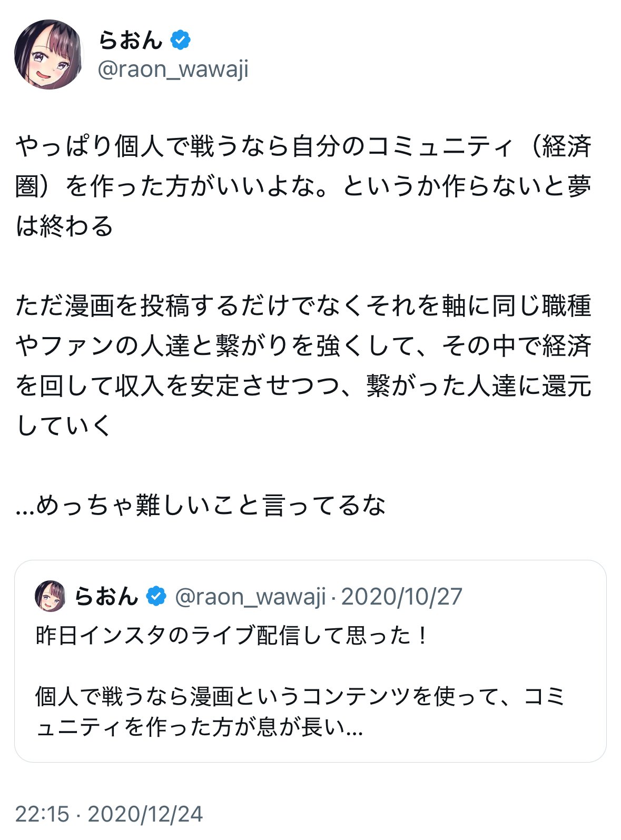This screenshot has width=621, height=840.
Task: Click the verified badge inside the quoted tweet
Action: (x=156, y=596)
